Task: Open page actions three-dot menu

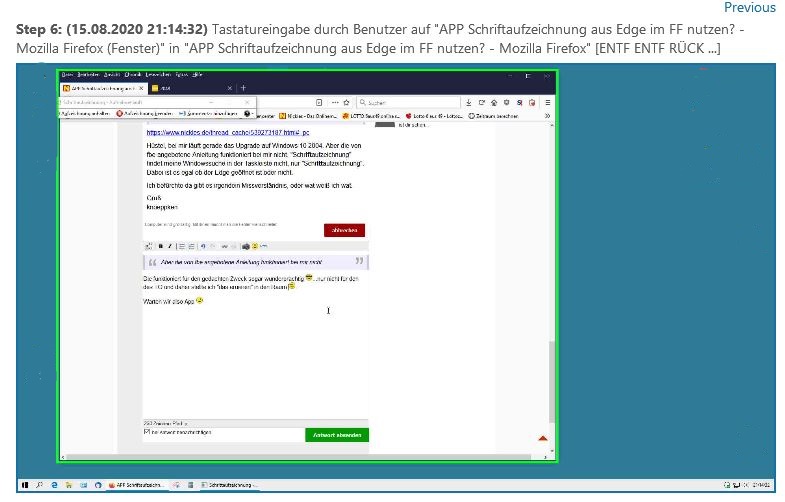Action: click(335, 103)
